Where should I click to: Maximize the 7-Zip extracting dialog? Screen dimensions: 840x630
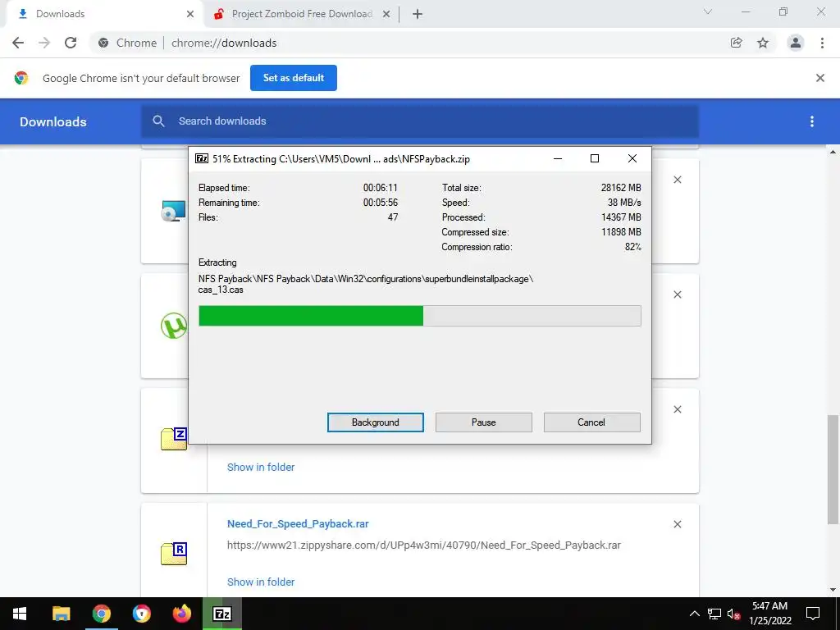tap(595, 158)
